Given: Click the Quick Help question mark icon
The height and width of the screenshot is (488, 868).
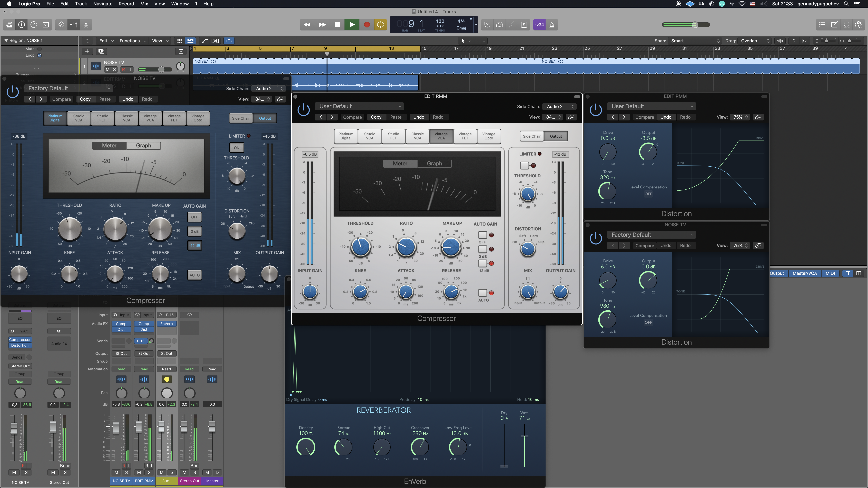Looking at the screenshot, I should tap(34, 25).
